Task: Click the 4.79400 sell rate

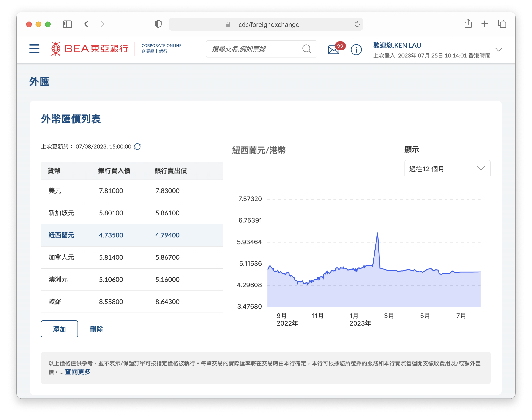Action: [167, 235]
